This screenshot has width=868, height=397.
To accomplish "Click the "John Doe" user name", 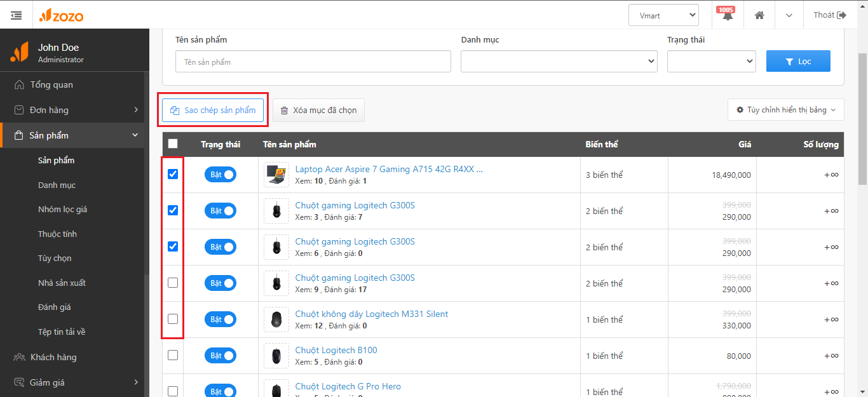I will click(x=58, y=48).
